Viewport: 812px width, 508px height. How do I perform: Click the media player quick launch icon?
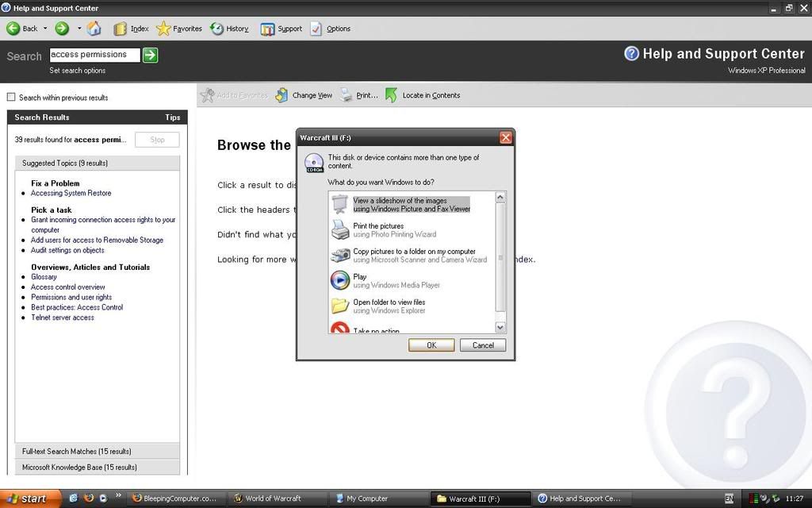(103, 498)
